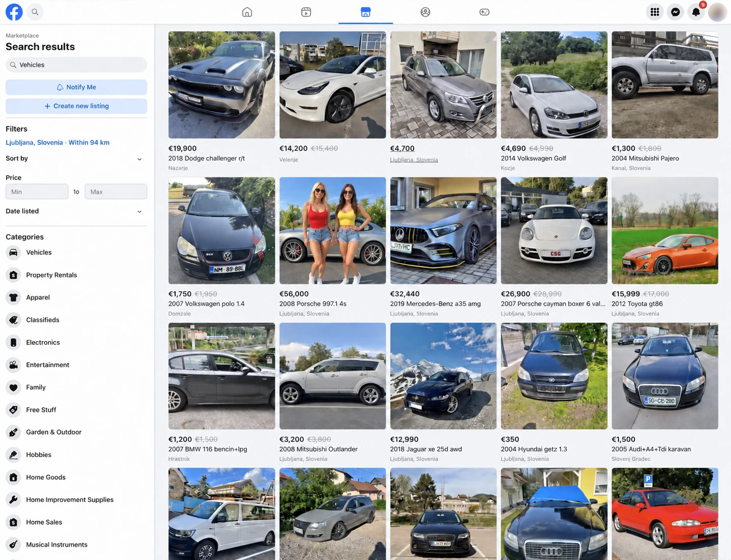Select the Home Sales category icon
The image size is (731, 560).
pyautogui.click(x=14, y=522)
